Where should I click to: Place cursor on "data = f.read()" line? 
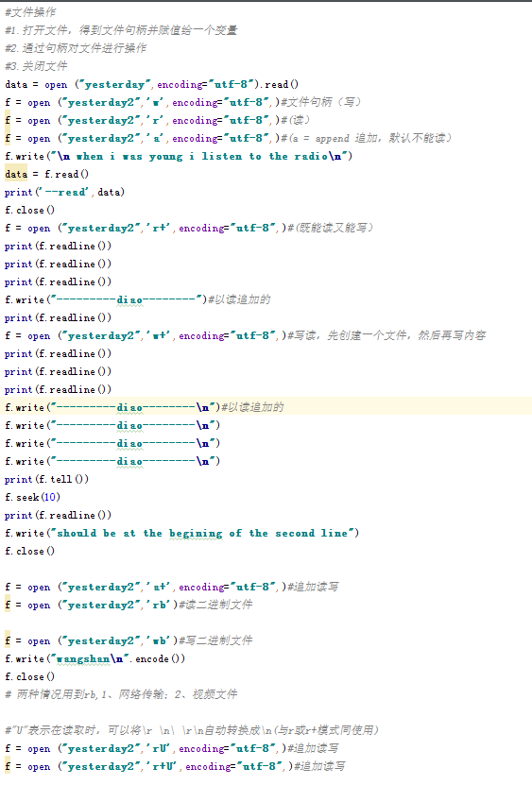[x=46, y=174]
